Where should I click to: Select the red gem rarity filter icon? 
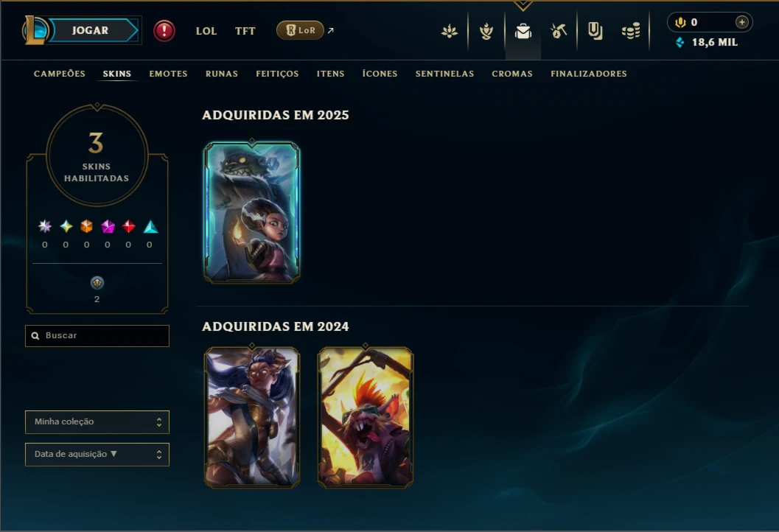pyautogui.click(x=129, y=226)
